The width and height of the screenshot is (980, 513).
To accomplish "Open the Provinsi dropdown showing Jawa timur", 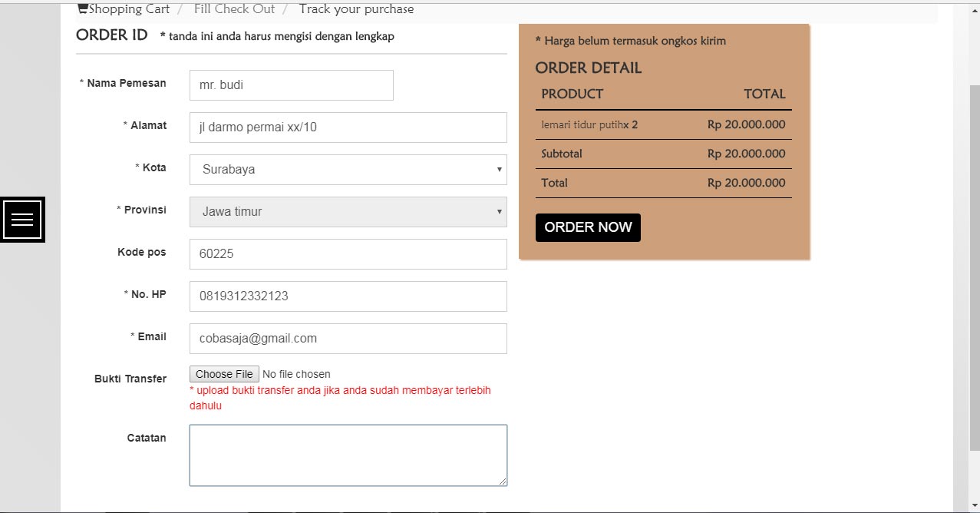I will click(348, 212).
